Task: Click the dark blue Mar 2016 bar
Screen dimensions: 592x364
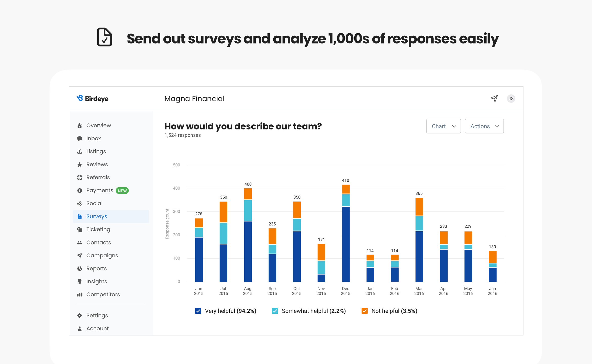Action: tap(419, 257)
